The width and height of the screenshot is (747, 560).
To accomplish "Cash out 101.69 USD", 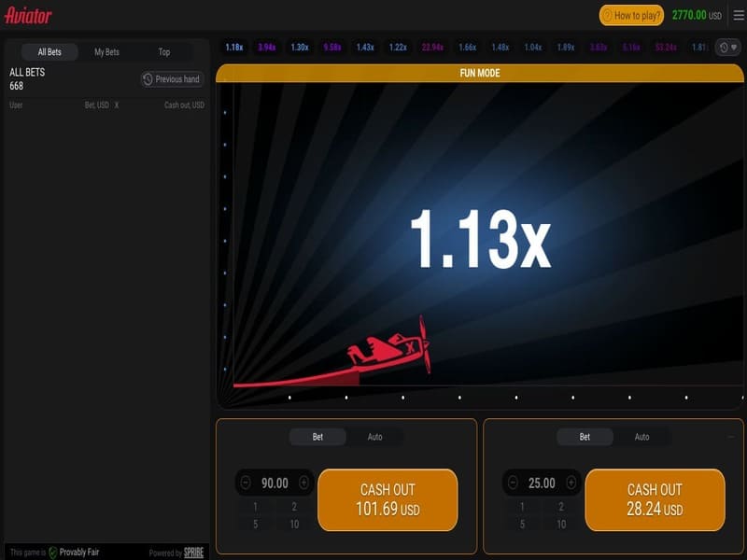I will (x=388, y=499).
